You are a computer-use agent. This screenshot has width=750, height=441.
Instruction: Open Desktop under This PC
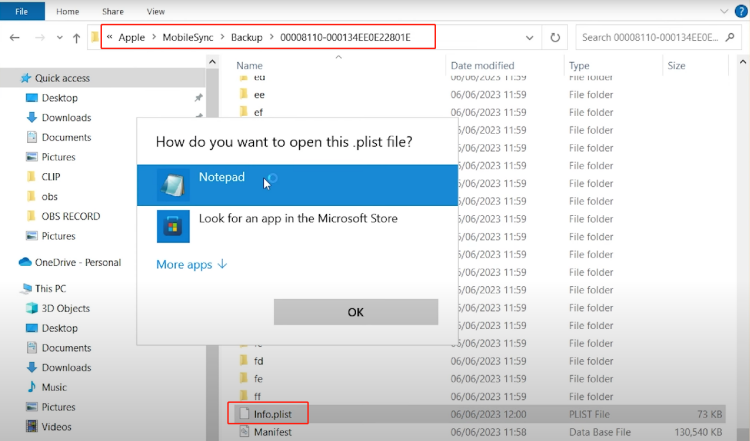point(59,328)
